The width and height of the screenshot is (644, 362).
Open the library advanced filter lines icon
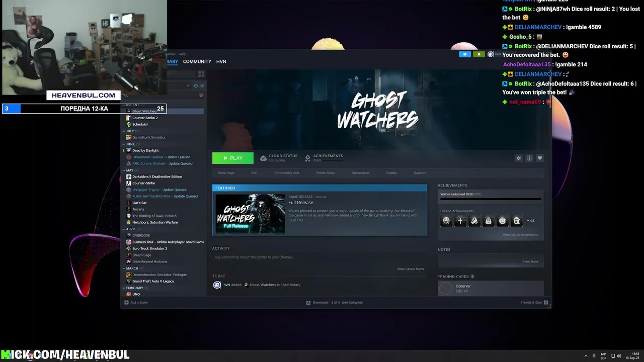coord(201,95)
